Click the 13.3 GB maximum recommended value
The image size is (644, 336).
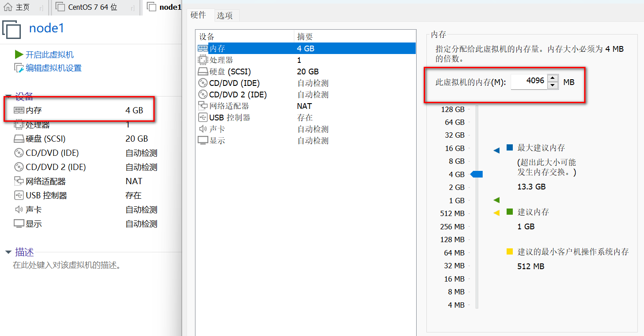(x=531, y=186)
